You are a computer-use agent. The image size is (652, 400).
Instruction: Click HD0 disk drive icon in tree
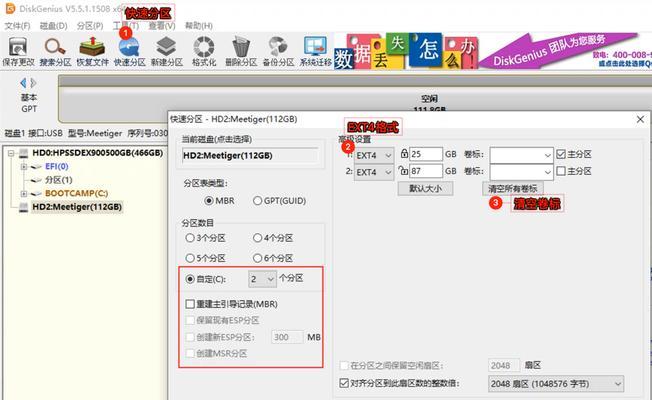pos(24,153)
